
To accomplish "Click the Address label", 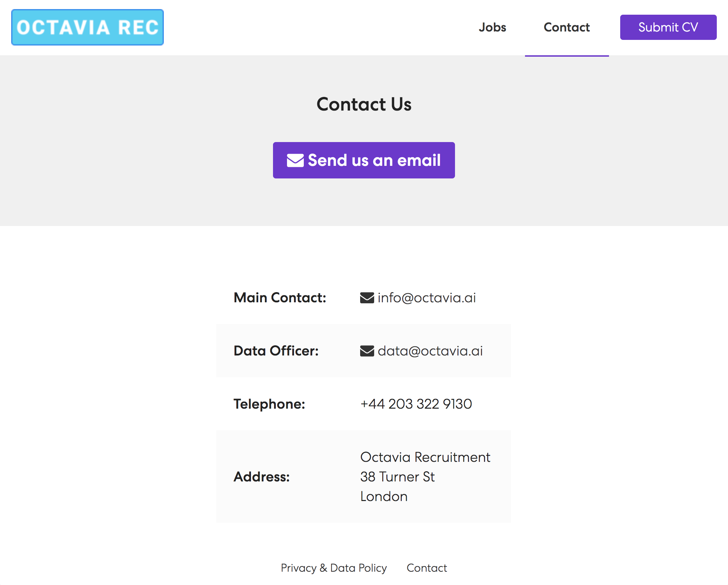I will [x=262, y=477].
